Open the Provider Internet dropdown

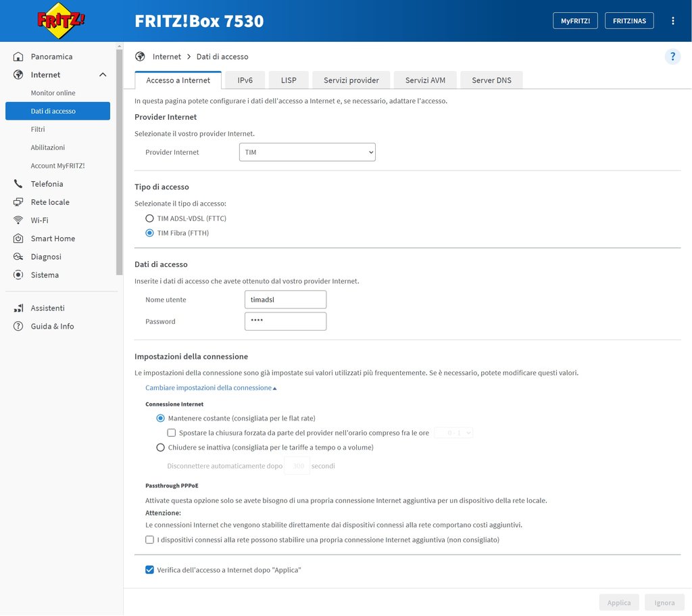307,152
